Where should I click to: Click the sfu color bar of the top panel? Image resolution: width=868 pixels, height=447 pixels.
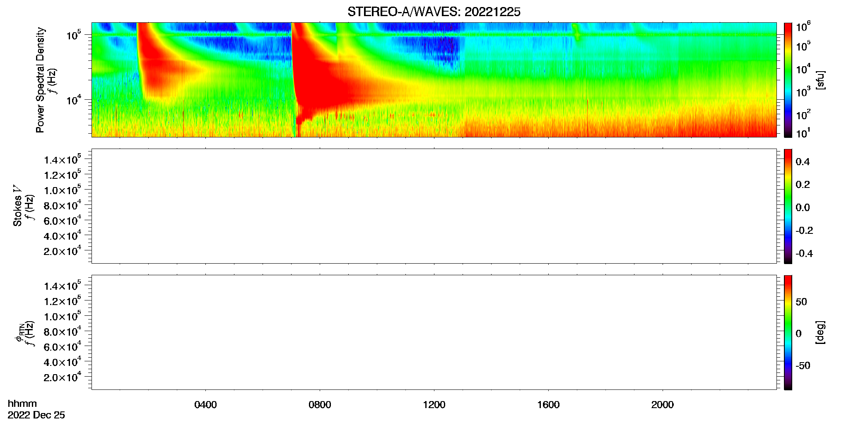(x=788, y=80)
